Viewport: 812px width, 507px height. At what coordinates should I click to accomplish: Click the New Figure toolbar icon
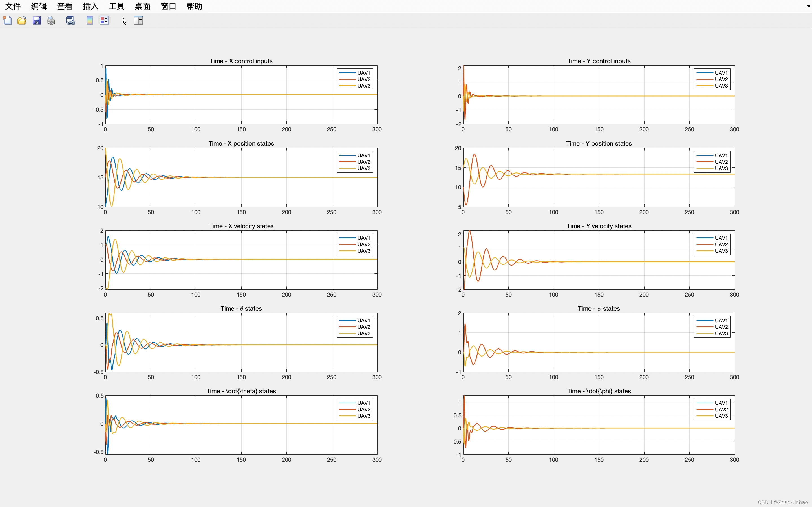pyautogui.click(x=7, y=21)
